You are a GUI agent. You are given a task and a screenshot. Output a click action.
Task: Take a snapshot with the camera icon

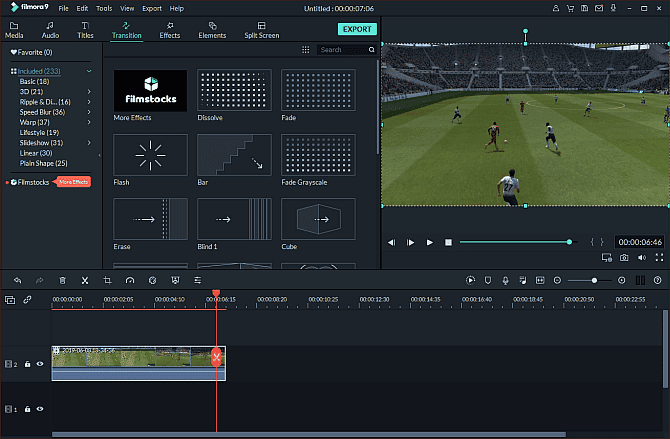click(x=624, y=257)
